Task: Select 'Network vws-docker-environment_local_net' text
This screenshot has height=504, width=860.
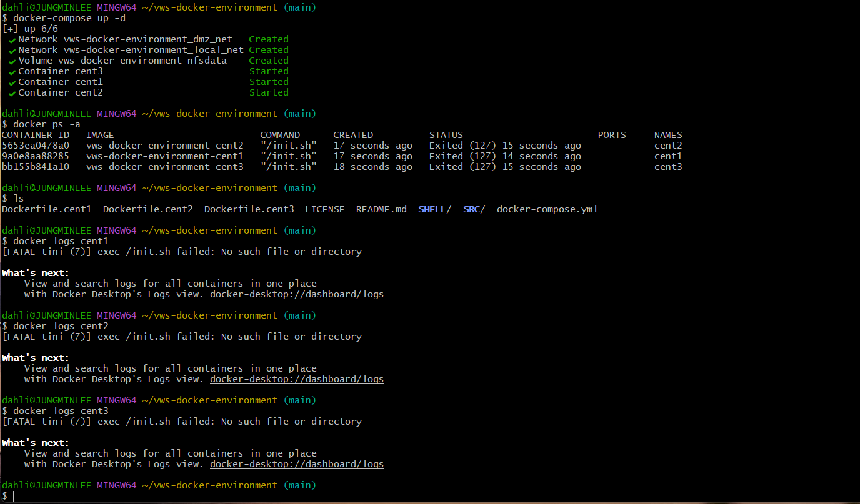Action: coord(131,50)
